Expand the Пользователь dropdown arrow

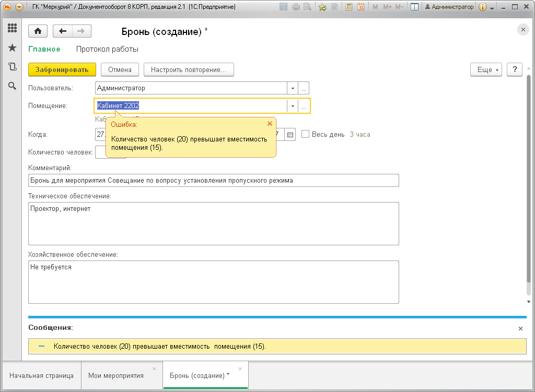click(x=293, y=88)
